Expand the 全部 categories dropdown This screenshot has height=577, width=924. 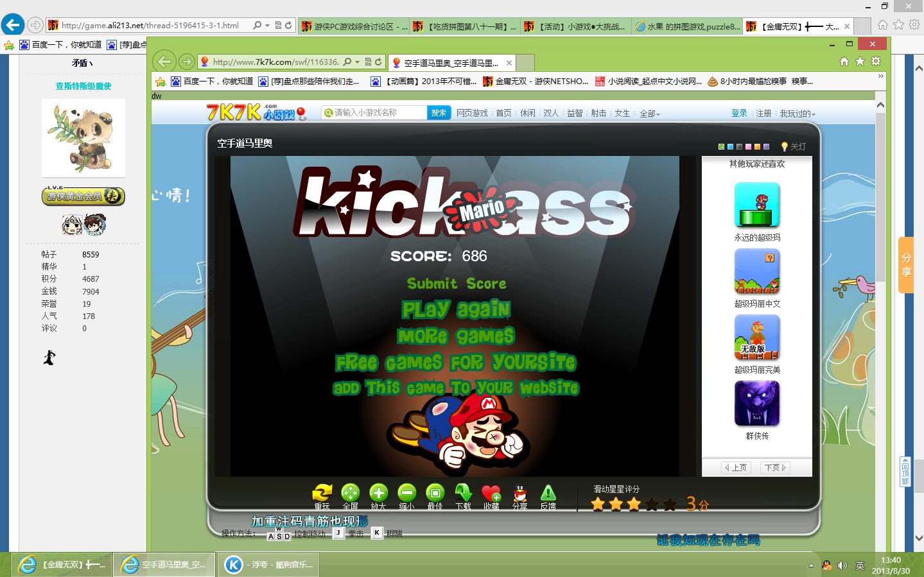[x=649, y=114]
